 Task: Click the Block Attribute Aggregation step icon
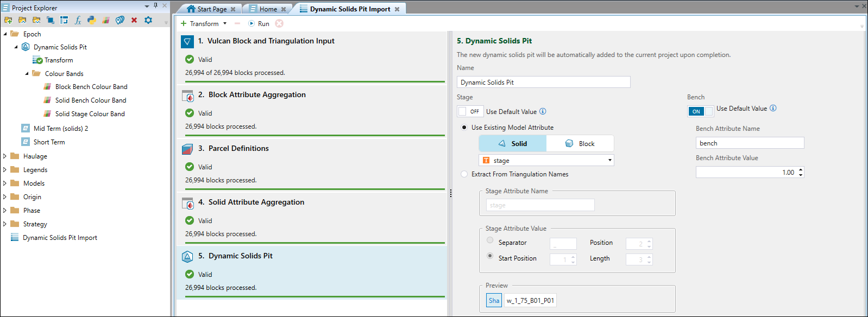point(188,96)
